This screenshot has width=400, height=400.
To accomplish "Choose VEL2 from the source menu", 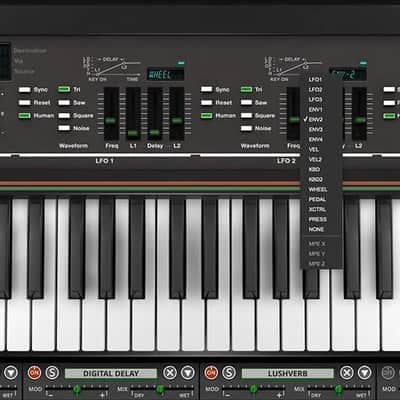I will [322, 159].
